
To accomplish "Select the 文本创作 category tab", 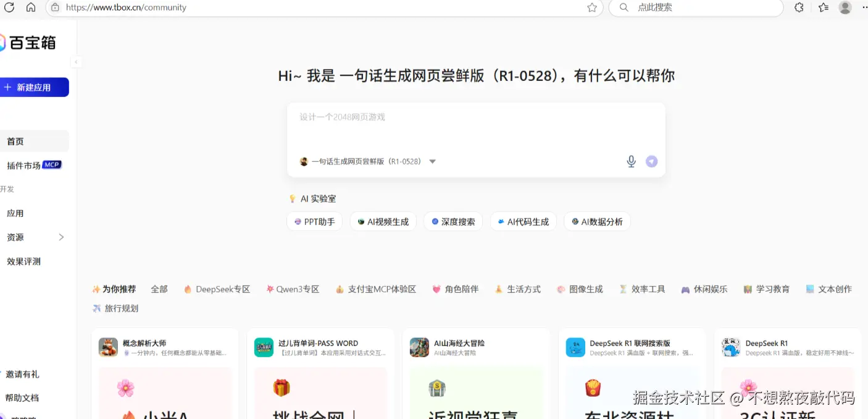I will pos(828,289).
